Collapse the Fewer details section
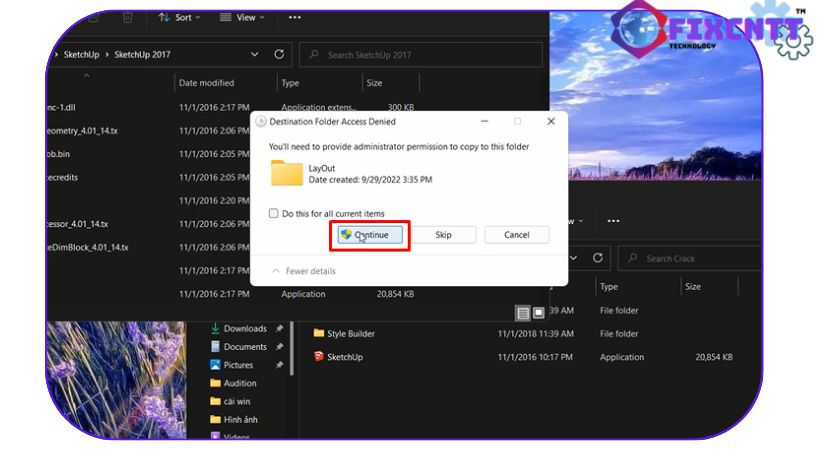The image size is (820, 450). pos(306,271)
